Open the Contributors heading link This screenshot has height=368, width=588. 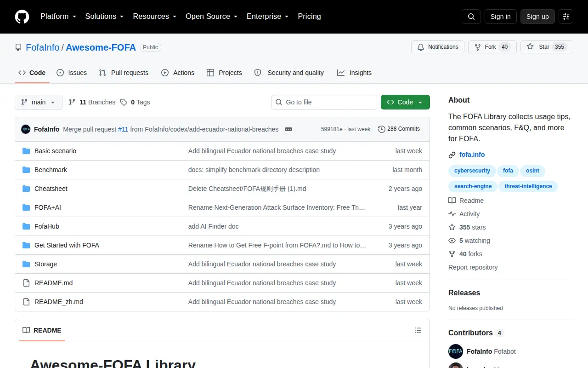pyautogui.click(x=476, y=333)
